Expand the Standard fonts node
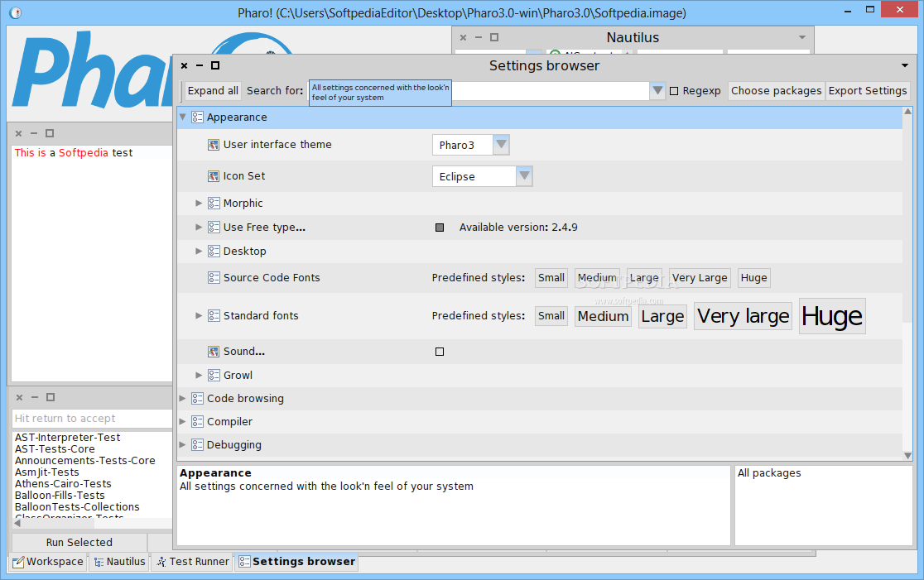The width and height of the screenshot is (924, 580). coord(199,316)
